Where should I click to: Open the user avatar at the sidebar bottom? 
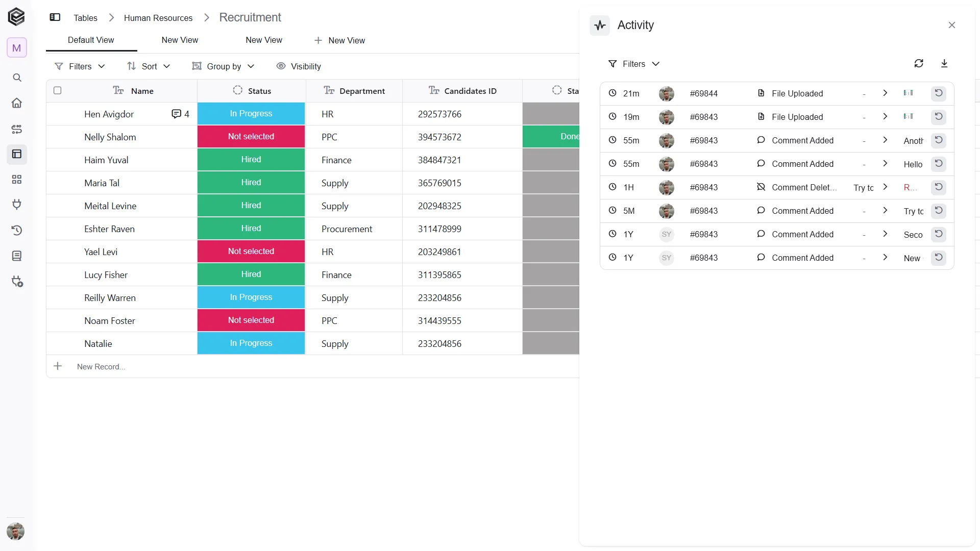(x=16, y=531)
